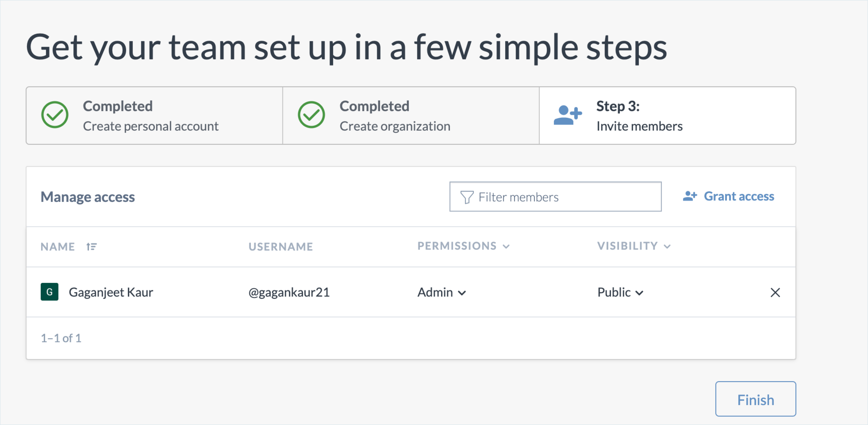The image size is (868, 425).
Task: Click the Gaganjeet Kaur member name
Action: [111, 292]
